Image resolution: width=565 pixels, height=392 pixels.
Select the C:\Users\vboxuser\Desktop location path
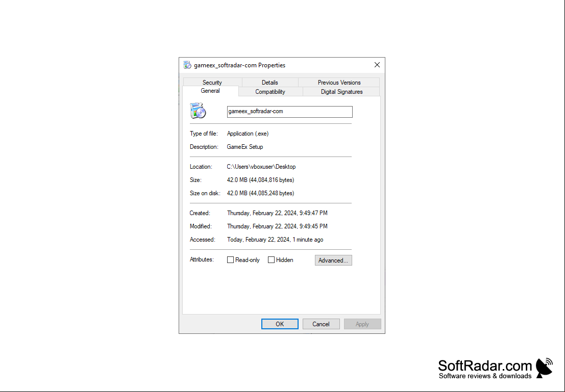(x=261, y=167)
